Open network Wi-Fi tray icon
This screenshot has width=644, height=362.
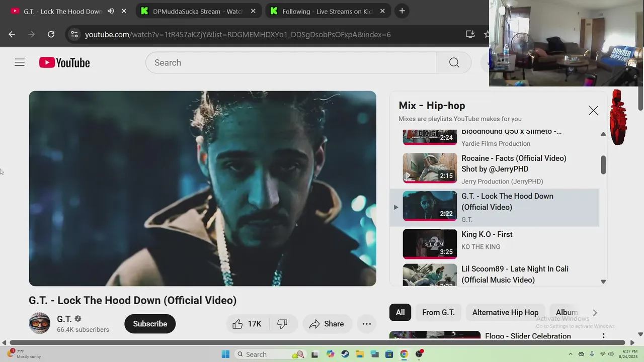click(603, 354)
